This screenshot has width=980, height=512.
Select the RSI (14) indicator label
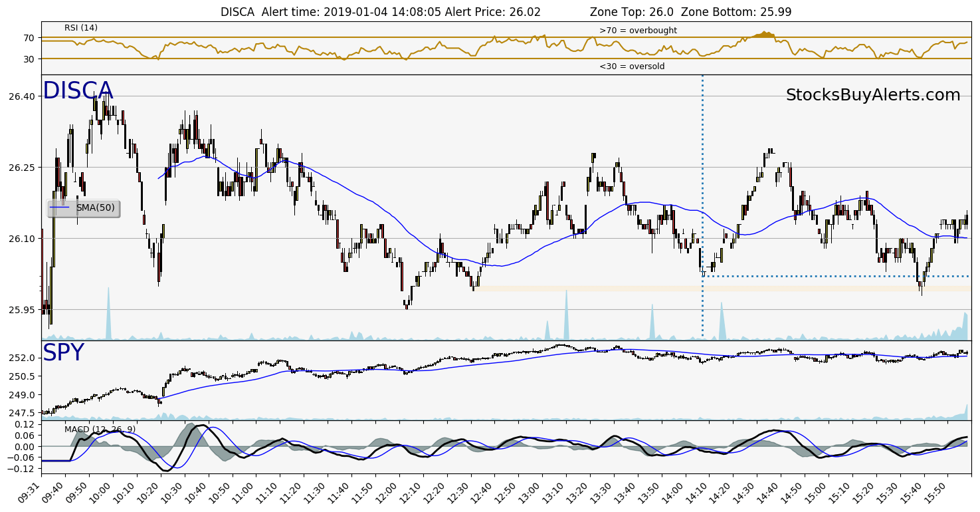(x=80, y=28)
